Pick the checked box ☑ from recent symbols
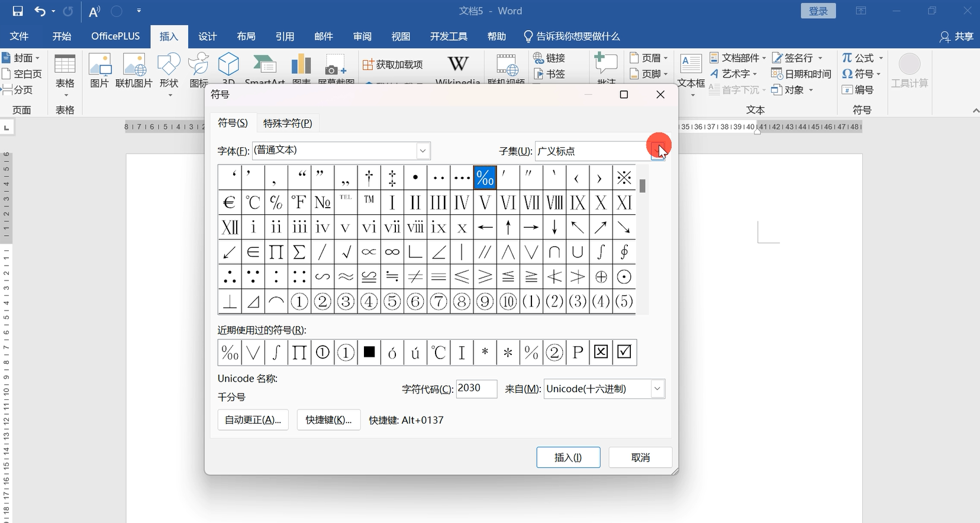This screenshot has height=523, width=980. coord(624,352)
